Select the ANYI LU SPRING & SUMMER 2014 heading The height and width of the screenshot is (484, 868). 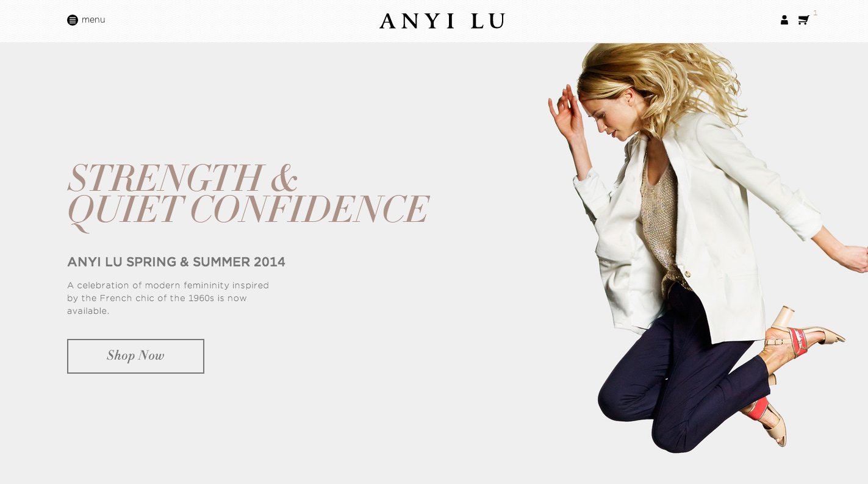click(176, 262)
